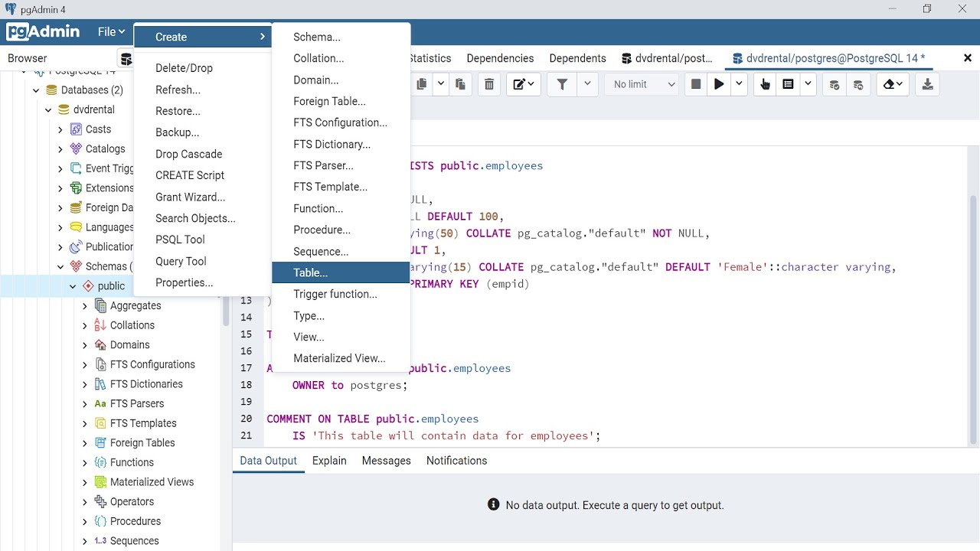Click the Domains node icon
This screenshot has width=980, height=551.
(100, 344)
